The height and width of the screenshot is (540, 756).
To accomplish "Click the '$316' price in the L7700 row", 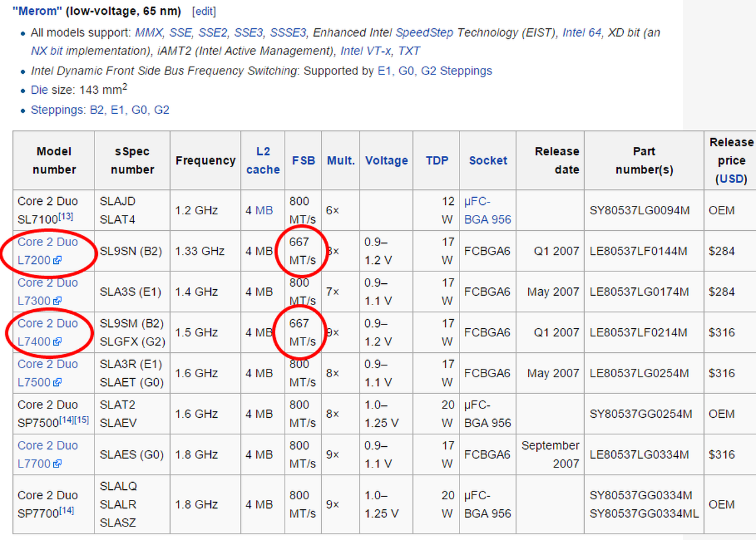I will click(722, 454).
